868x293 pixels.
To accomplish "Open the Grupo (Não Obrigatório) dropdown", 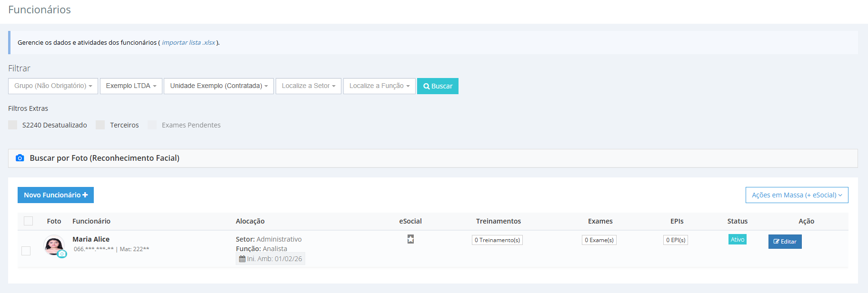I will click(x=53, y=86).
